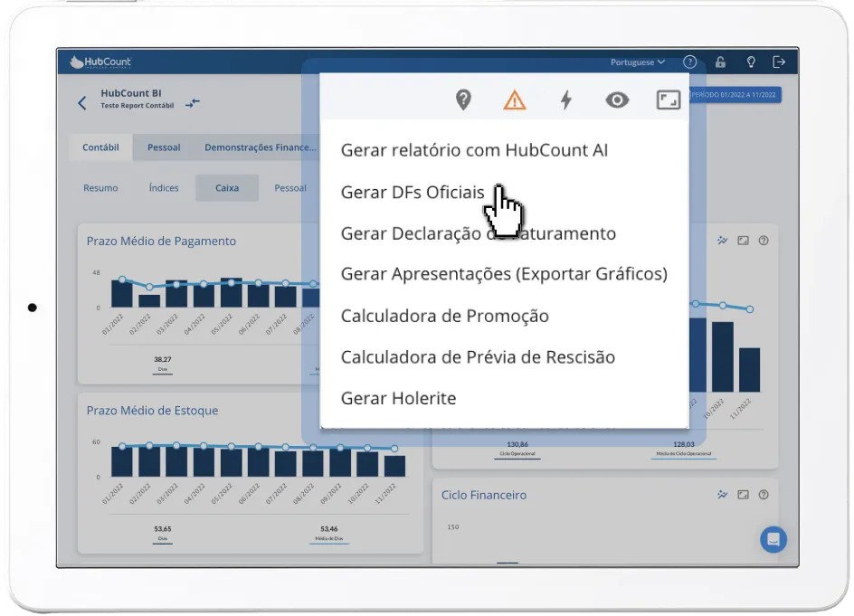The width and height of the screenshot is (854, 616).
Task: Open the Demonstrações Finance... tab
Action: pos(261,147)
